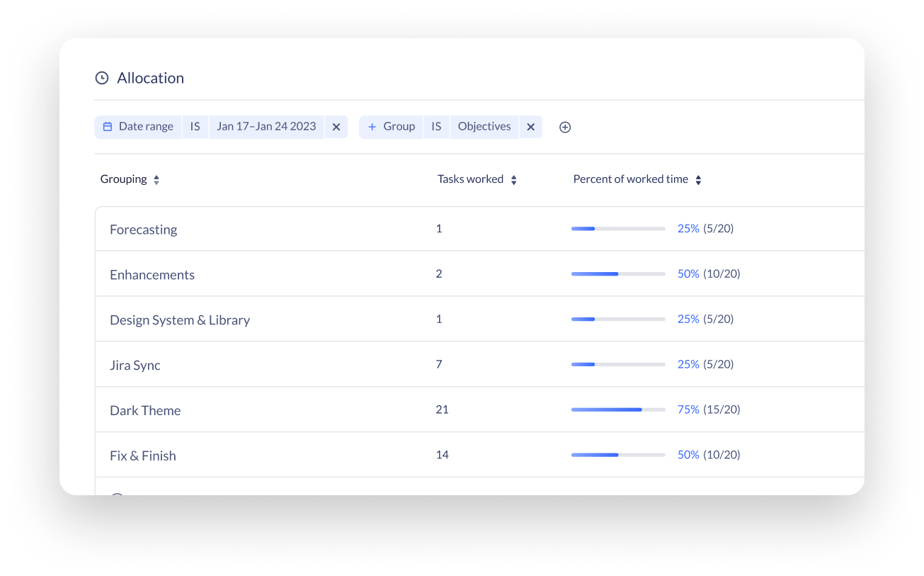Open the Forecasting row
The width and height of the screenshot is (924, 576).
point(480,229)
